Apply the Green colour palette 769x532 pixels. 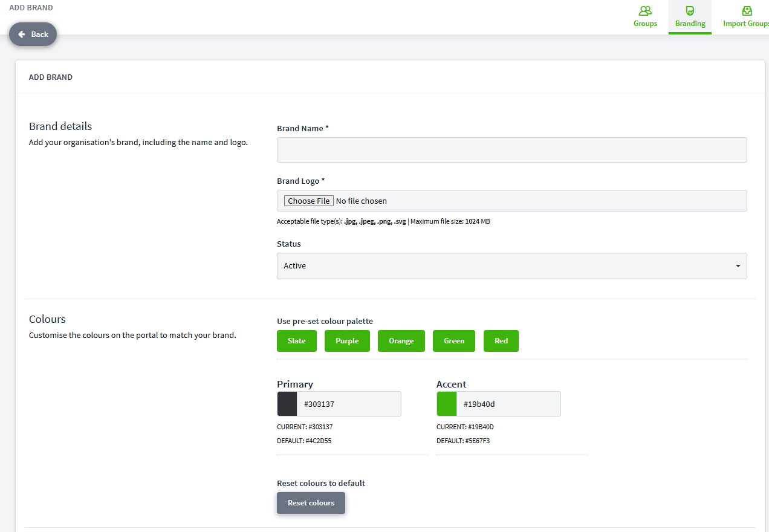pos(454,341)
